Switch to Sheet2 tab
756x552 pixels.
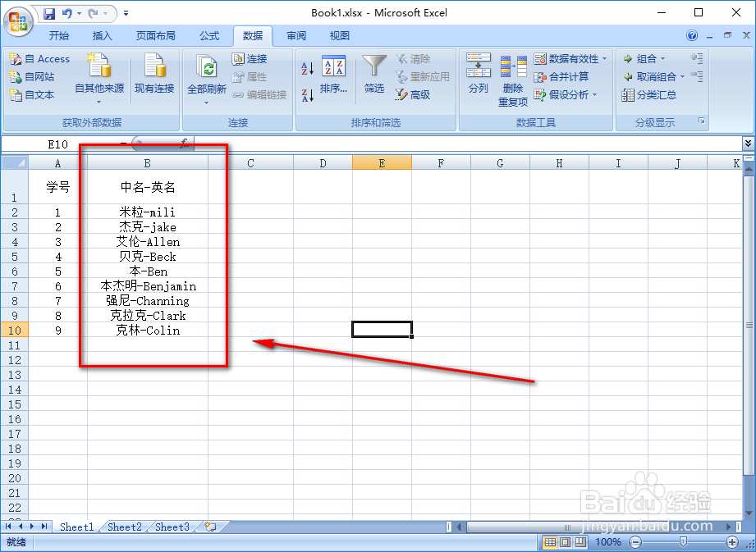[125, 527]
